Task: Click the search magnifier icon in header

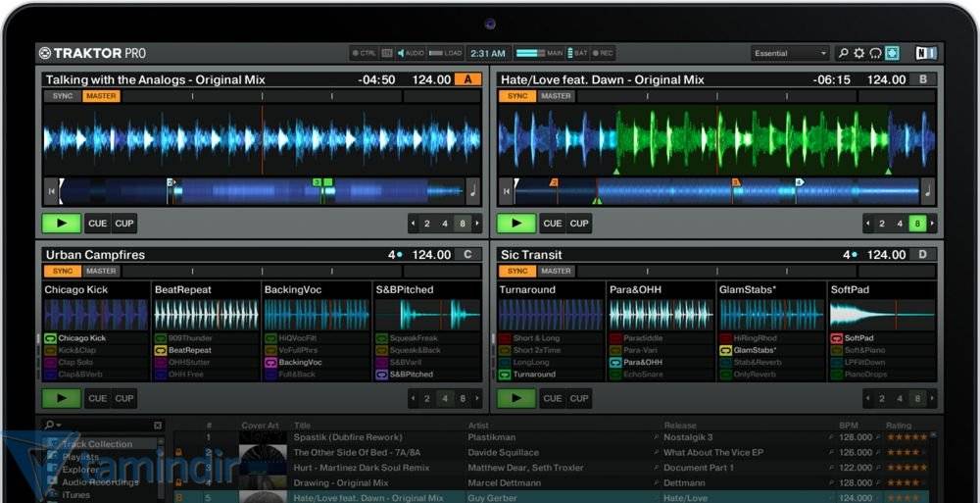Action: 843,53
